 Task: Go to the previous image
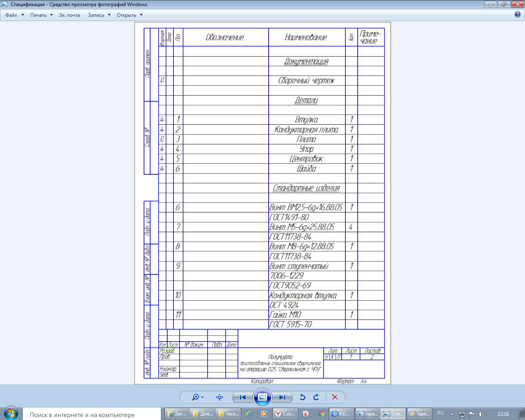pyautogui.click(x=243, y=397)
